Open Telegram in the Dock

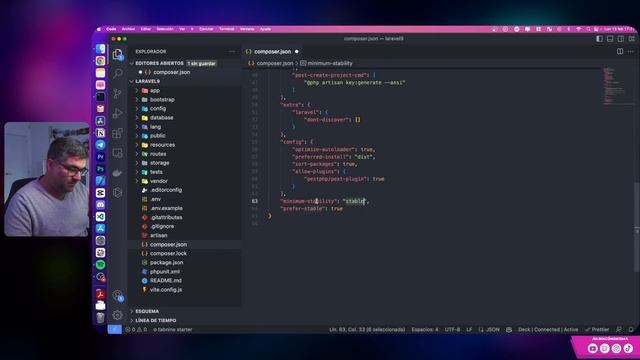coord(100,145)
